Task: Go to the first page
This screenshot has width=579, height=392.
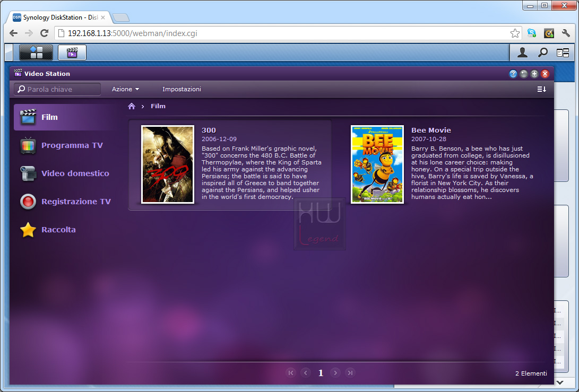Action: tap(291, 373)
